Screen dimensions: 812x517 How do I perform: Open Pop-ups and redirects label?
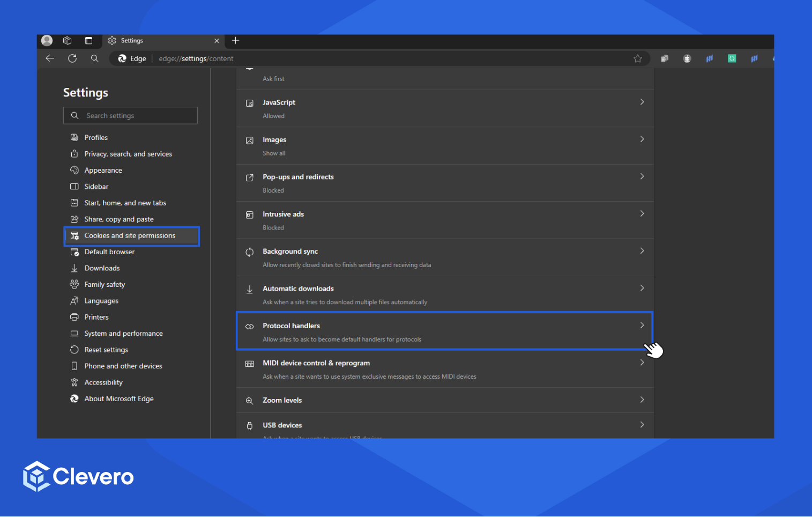298,177
